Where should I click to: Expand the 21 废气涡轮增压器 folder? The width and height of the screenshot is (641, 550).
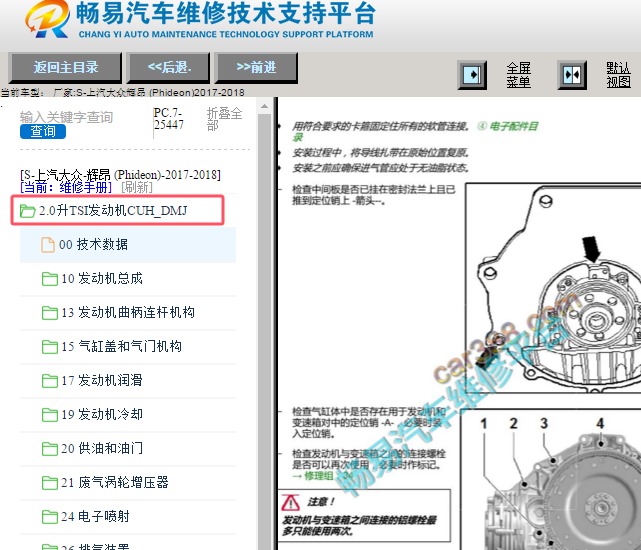coord(128,482)
